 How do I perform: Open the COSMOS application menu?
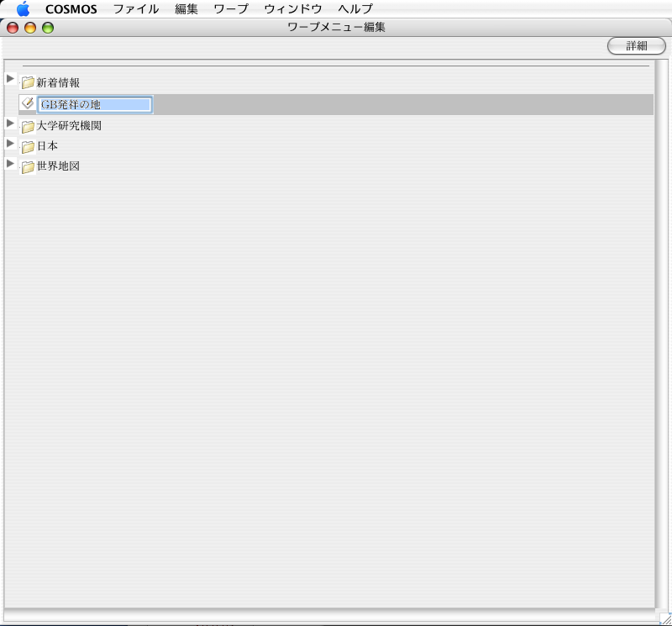click(71, 9)
